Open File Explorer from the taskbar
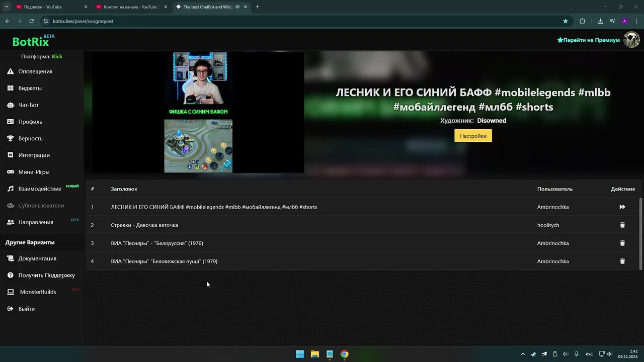Image resolution: width=644 pixels, height=362 pixels. point(314,354)
